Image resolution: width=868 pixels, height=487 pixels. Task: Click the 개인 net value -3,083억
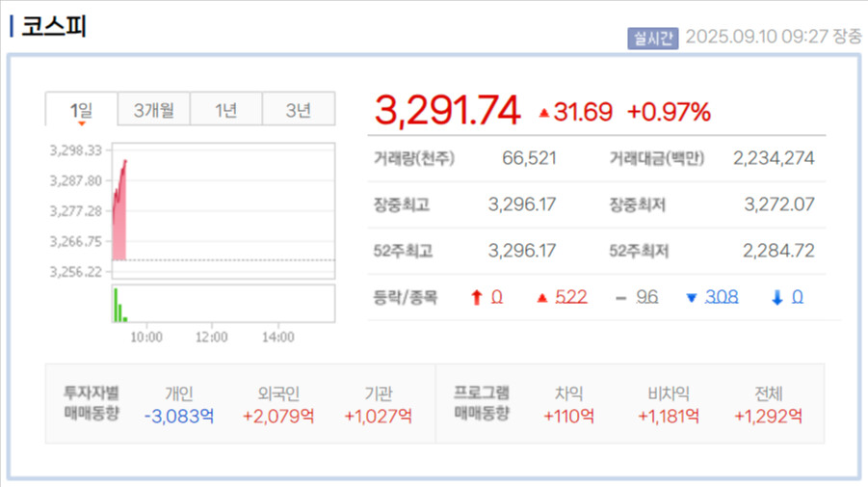pyautogui.click(x=179, y=416)
